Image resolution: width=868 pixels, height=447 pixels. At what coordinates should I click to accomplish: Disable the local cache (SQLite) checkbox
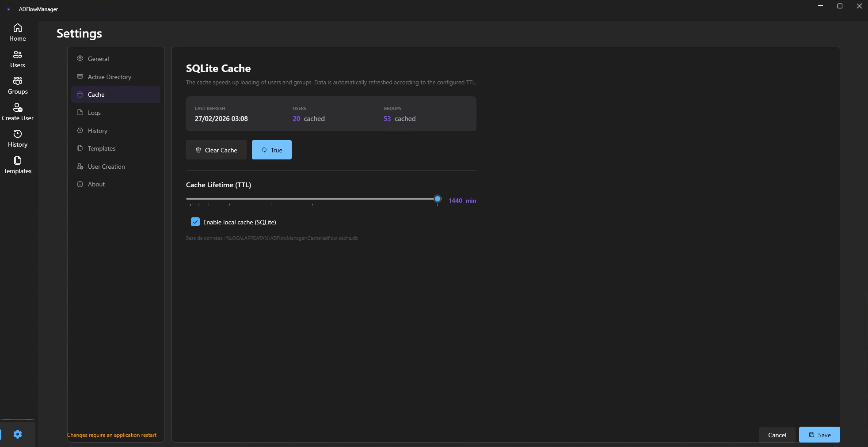(x=195, y=222)
